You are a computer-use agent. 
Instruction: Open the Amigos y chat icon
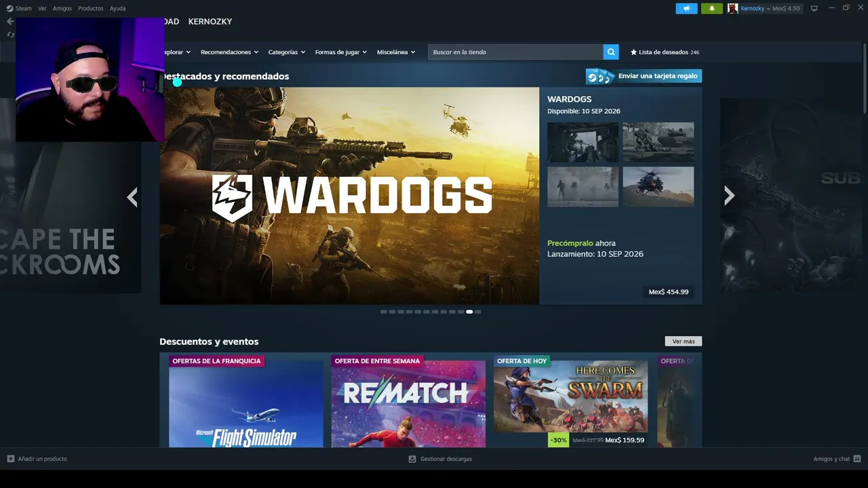point(857,459)
